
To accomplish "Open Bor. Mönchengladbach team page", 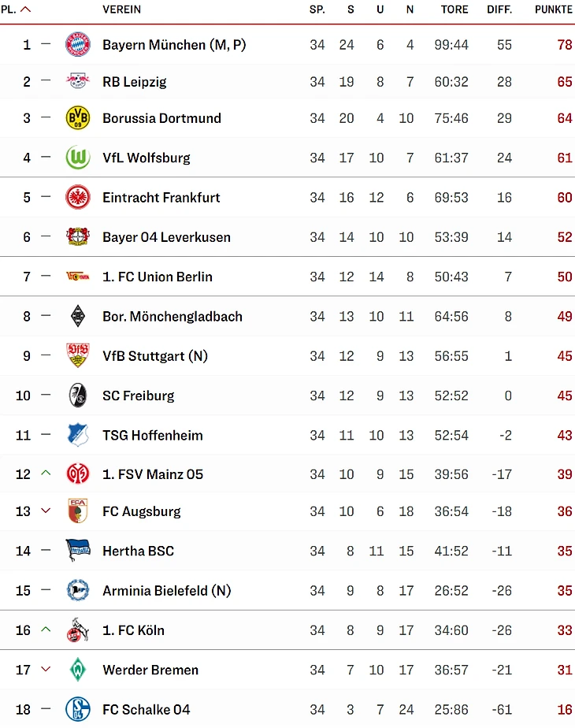I will click(x=172, y=317).
